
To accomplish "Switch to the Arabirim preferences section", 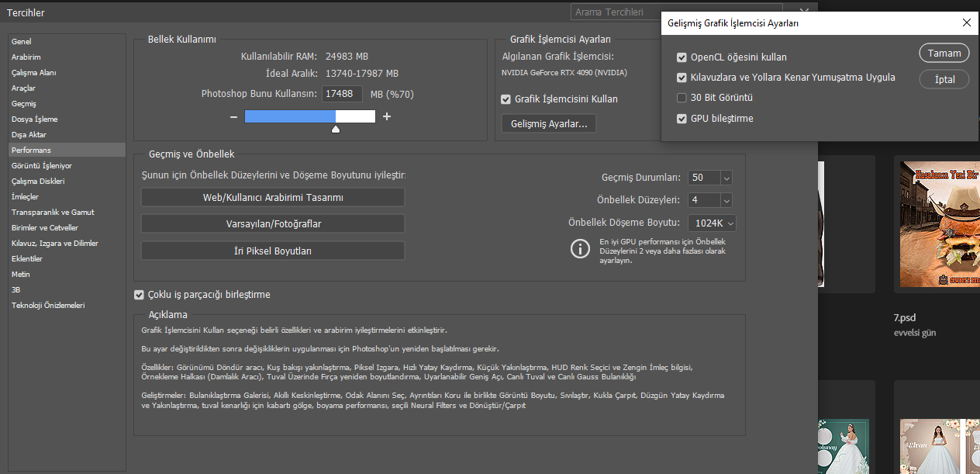I will [26, 57].
